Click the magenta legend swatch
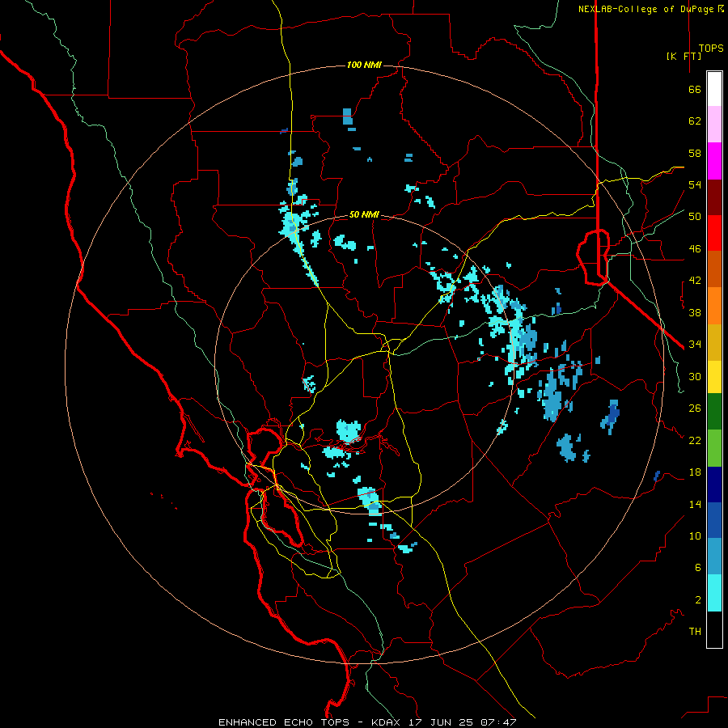Image resolution: width=728 pixels, height=728 pixels. coord(714,161)
